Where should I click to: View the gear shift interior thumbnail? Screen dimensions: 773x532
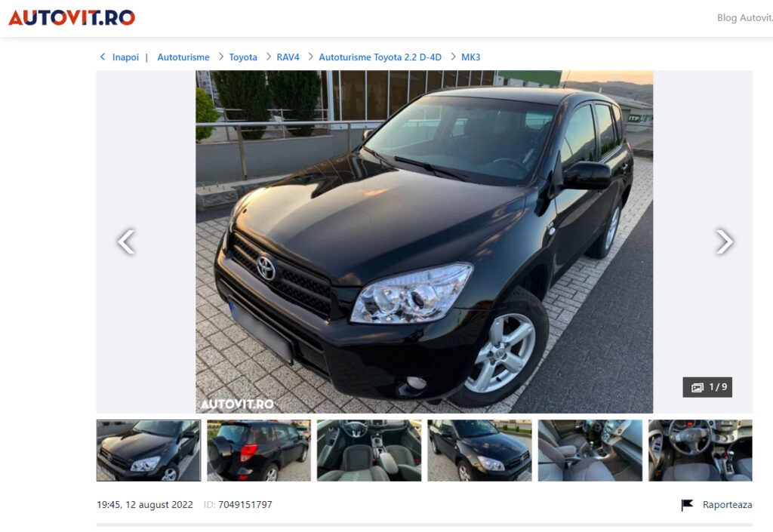(590, 451)
